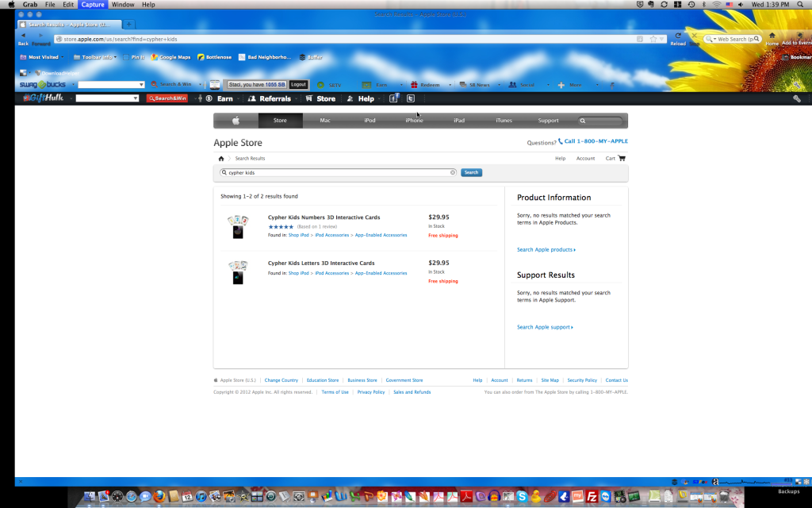This screenshot has width=812, height=508.
Task: Click the Cypher Kids Letters product thumbnail
Action: (x=238, y=272)
